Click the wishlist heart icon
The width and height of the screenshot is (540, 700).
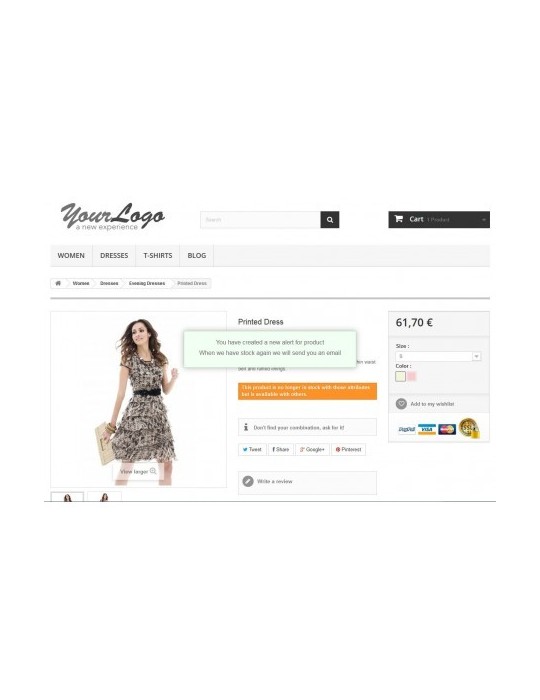[x=401, y=404]
